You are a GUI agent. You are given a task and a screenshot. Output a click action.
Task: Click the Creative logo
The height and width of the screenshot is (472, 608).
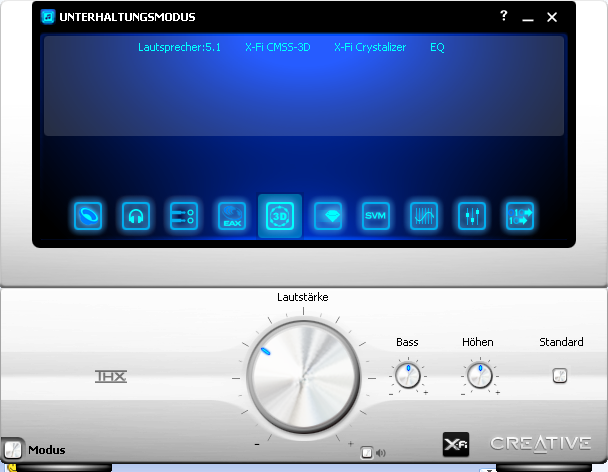click(x=541, y=444)
